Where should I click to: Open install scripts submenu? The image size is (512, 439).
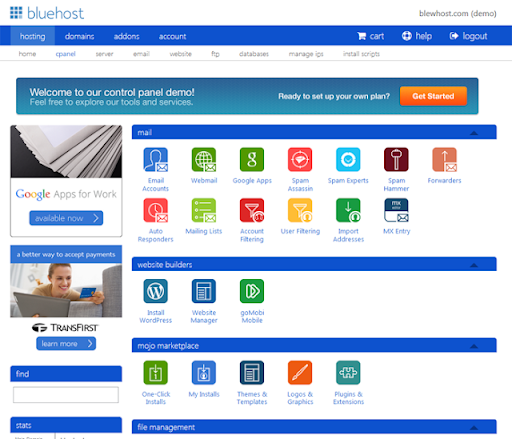pos(361,54)
